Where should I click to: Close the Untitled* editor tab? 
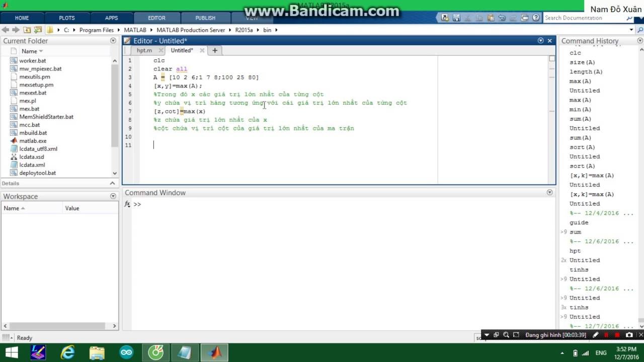(202, 50)
